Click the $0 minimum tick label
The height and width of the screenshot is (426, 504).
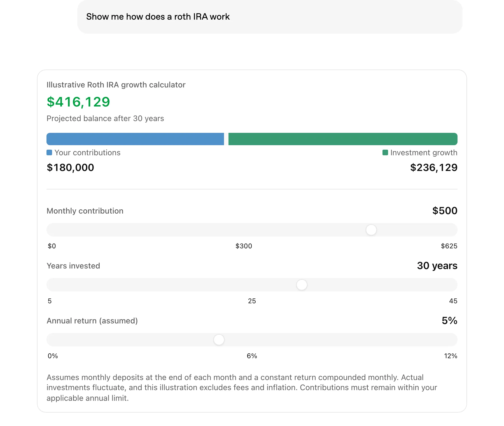tap(52, 246)
